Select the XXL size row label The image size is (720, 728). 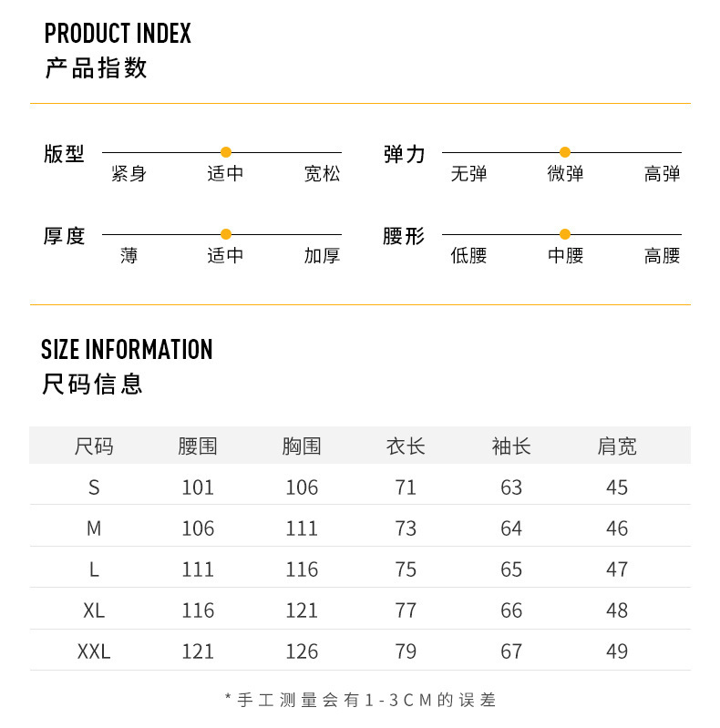(94, 651)
